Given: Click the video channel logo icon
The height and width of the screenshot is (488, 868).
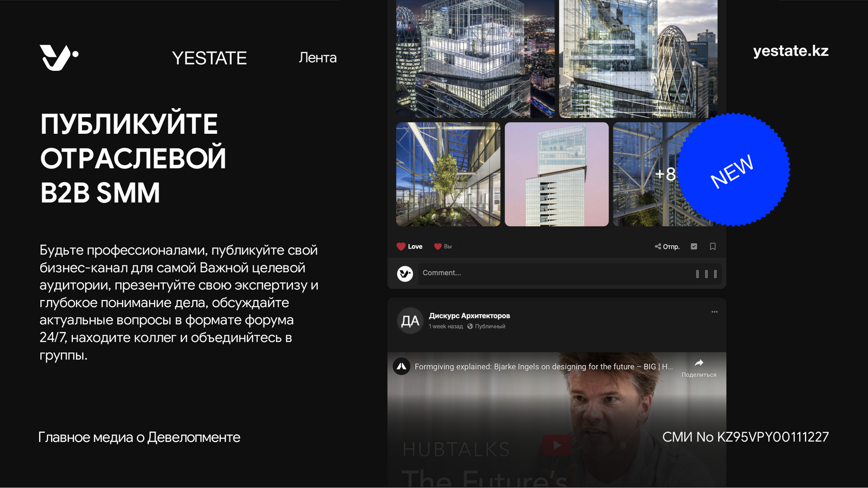Looking at the screenshot, I should [401, 367].
